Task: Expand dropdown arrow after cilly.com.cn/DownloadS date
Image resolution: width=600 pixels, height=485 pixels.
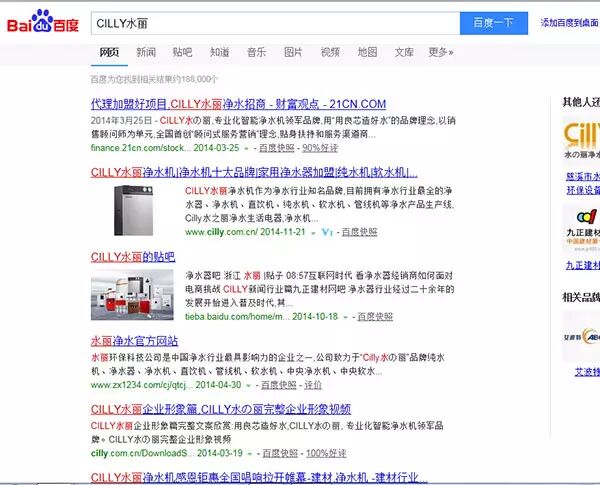Action: coord(250,454)
